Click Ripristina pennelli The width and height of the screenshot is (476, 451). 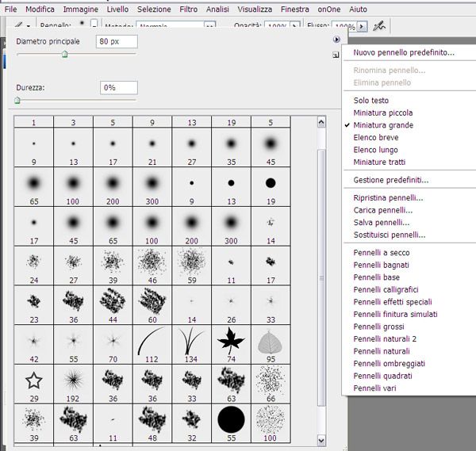tap(388, 198)
